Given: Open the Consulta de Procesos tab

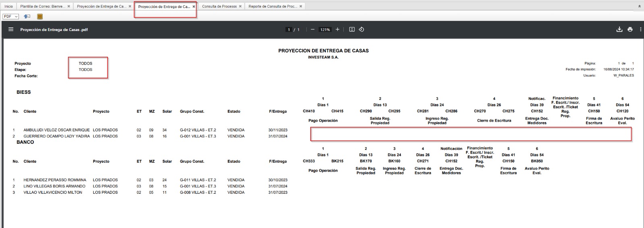Looking at the screenshot, I should 219,6.
